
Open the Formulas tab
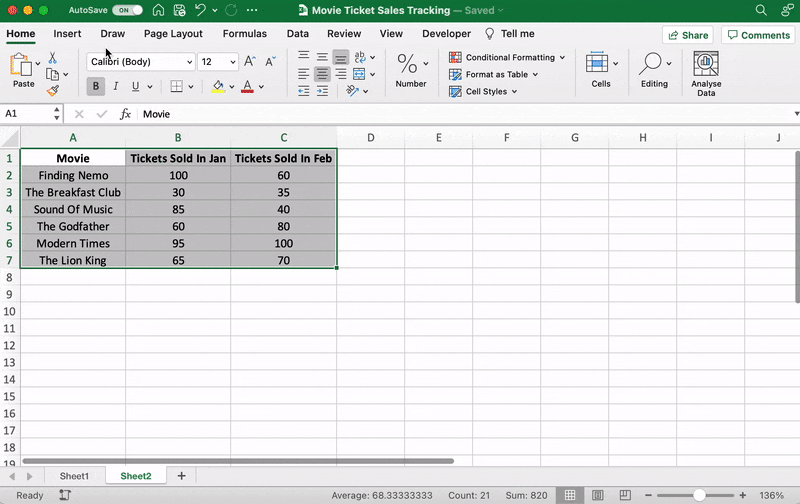click(x=244, y=34)
